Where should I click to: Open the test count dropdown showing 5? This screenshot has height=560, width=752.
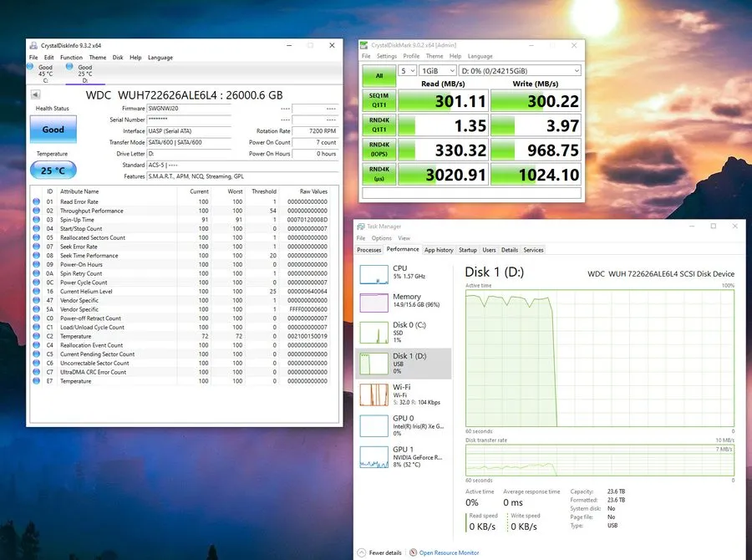click(407, 70)
